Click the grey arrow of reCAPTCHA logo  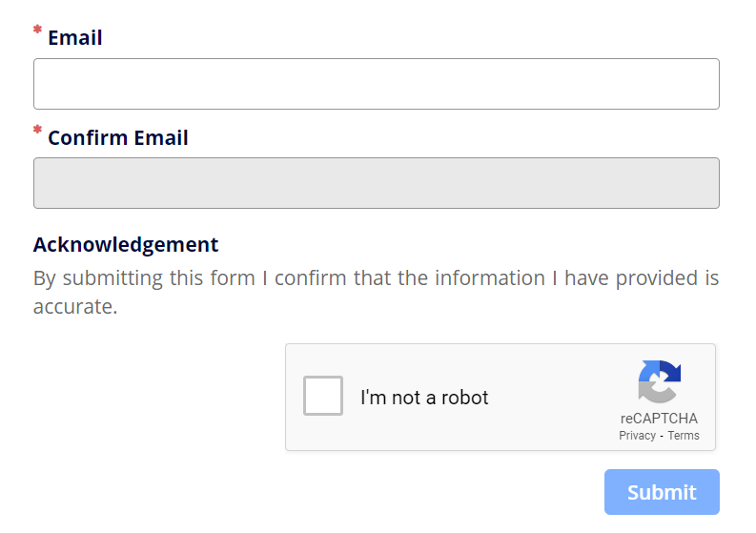pyautogui.click(x=654, y=393)
